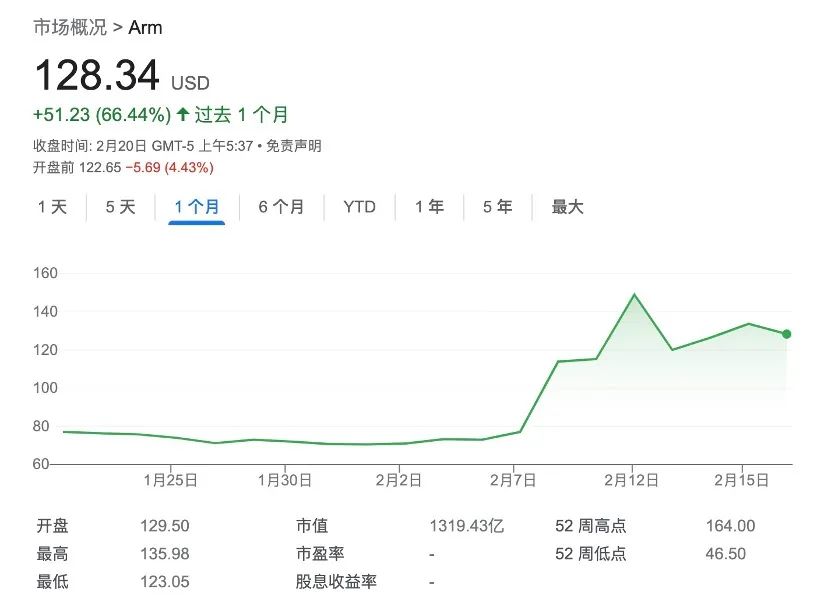Click the 100 y-axis label
This screenshot has height=604, width=832.
[x=45, y=388]
